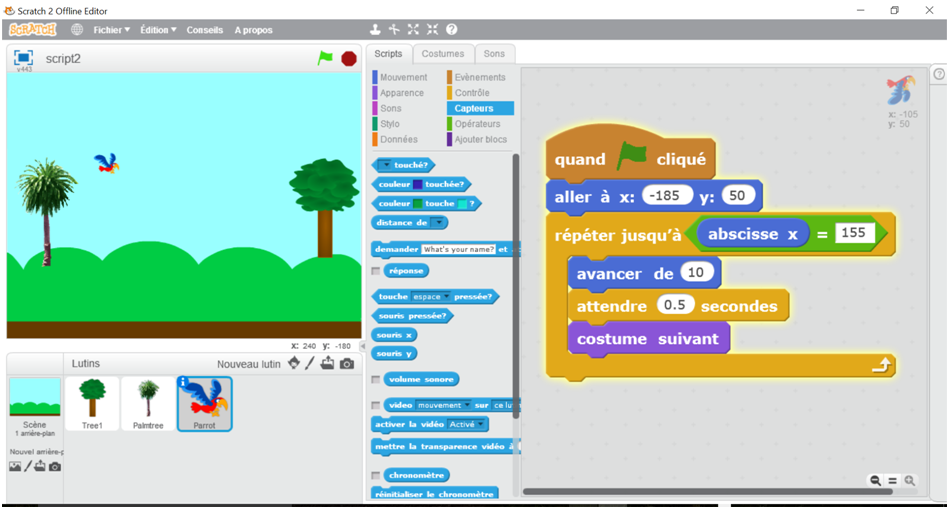
Task: Switch to the Costumes tab
Action: [442, 54]
